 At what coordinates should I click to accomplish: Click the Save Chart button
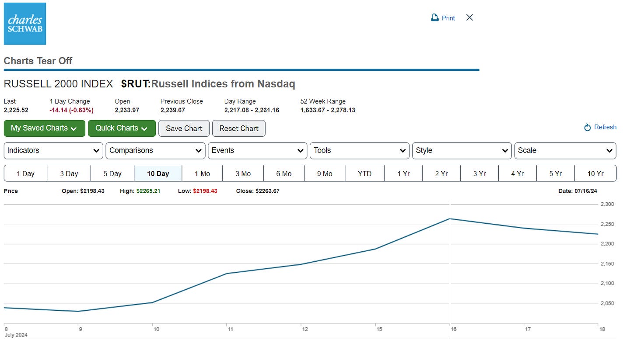tap(184, 128)
